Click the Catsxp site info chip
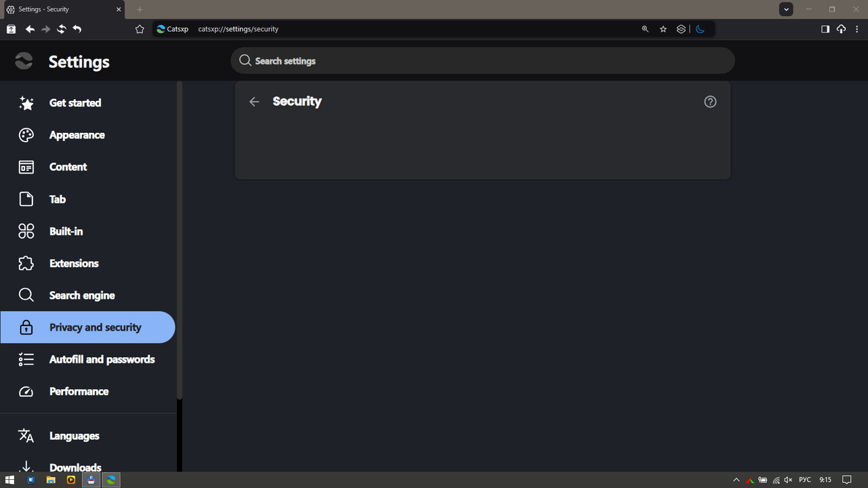The image size is (868, 488). click(172, 29)
